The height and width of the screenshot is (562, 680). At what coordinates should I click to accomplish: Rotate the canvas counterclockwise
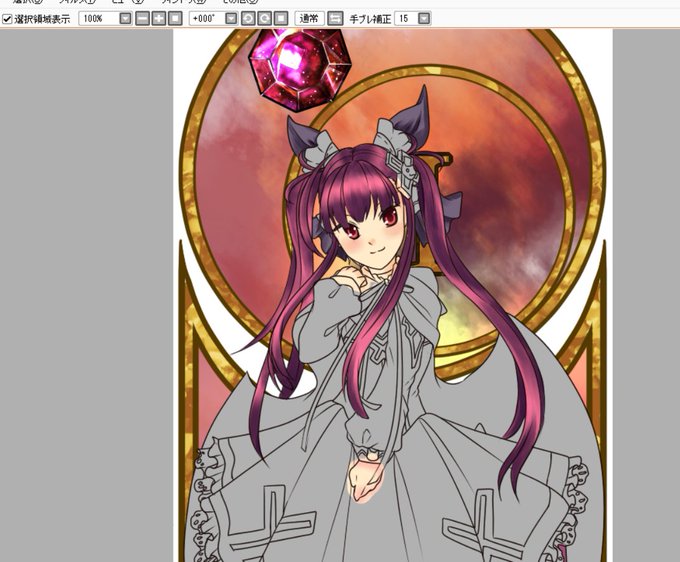[248, 19]
